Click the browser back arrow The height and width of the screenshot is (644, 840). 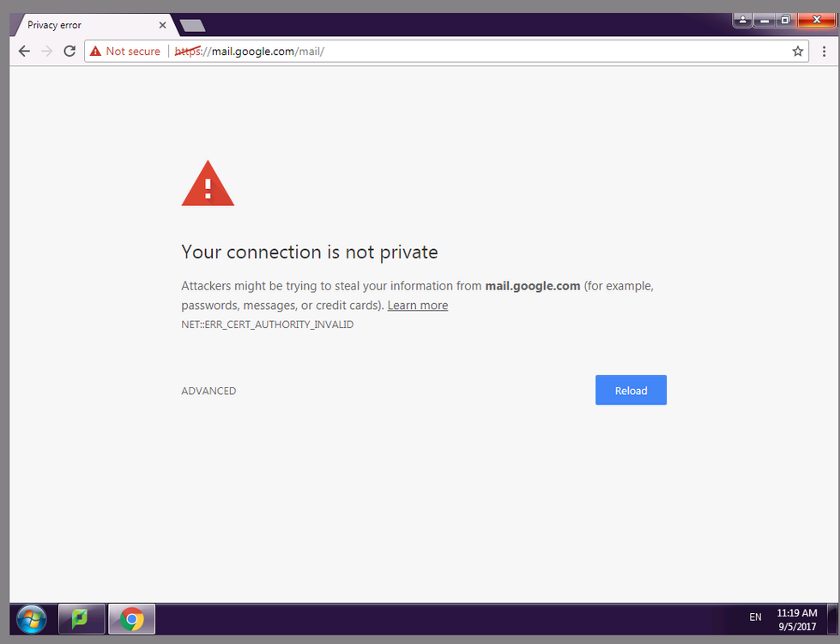(24, 52)
